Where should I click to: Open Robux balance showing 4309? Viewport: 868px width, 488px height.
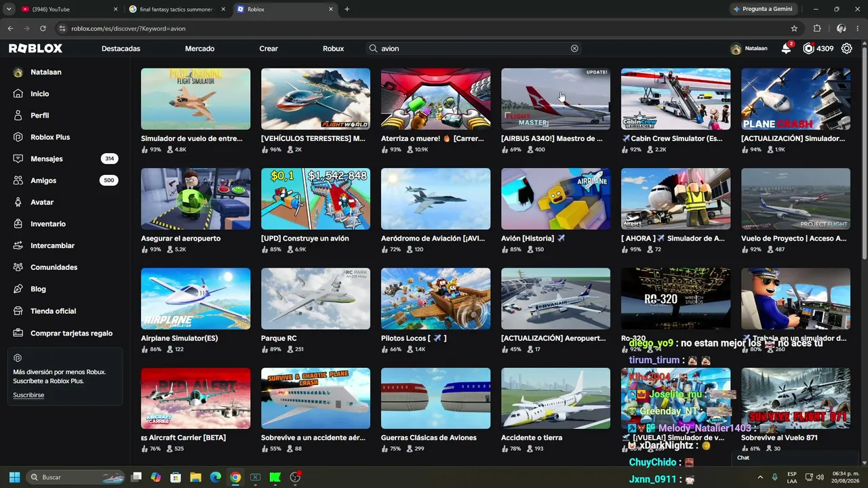[x=818, y=49]
